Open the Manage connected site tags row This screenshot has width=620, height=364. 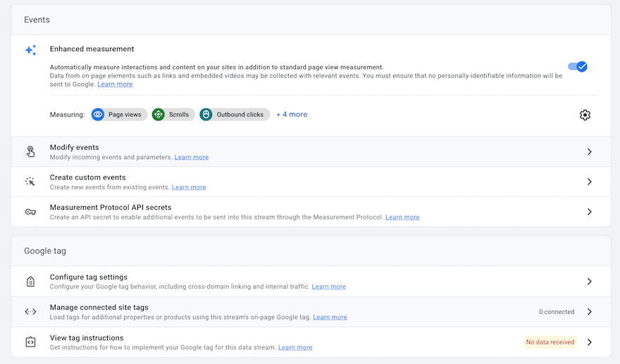311,312
